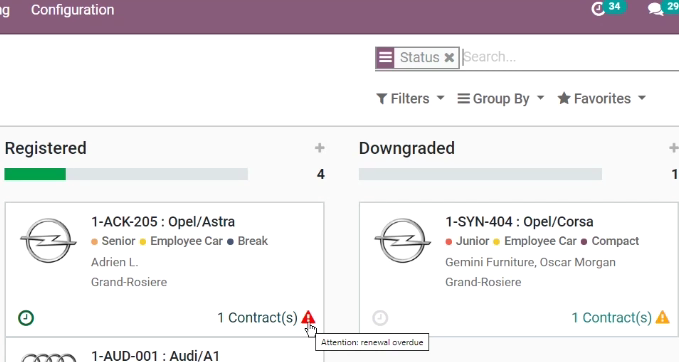This screenshot has width=679, height=362.
Task: Click the Status facet group icon in search bar
Action: click(x=385, y=57)
